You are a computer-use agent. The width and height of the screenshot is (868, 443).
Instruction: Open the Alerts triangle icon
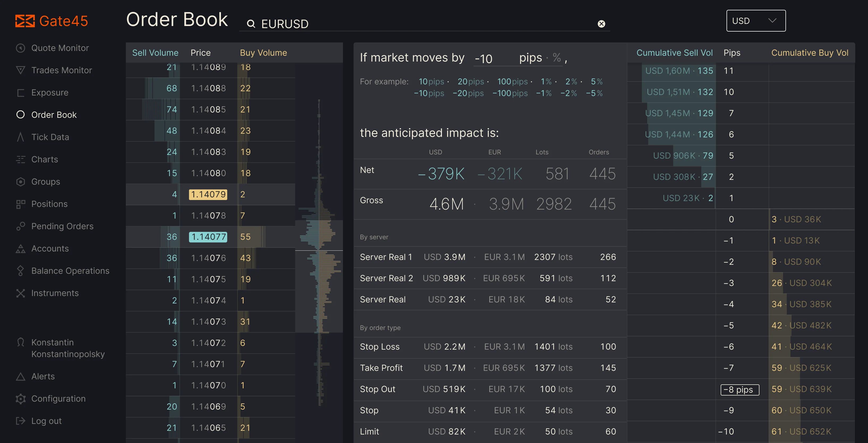tap(20, 376)
